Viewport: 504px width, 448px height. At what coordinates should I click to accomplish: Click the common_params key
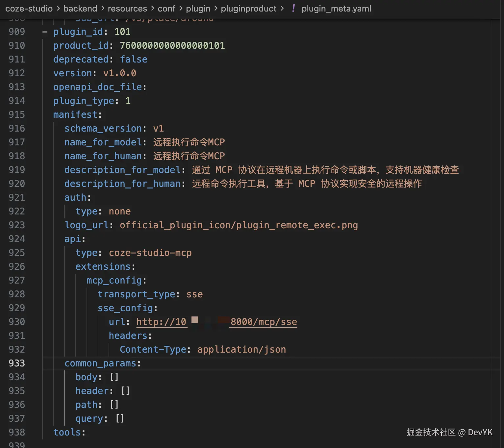point(100,363)
